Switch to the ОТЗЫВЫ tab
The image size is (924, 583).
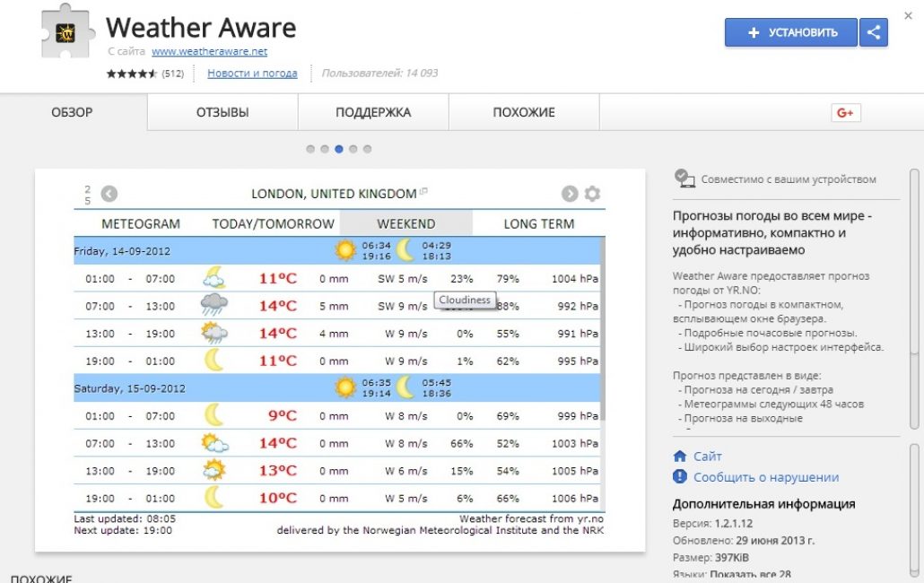coord(222,112)
